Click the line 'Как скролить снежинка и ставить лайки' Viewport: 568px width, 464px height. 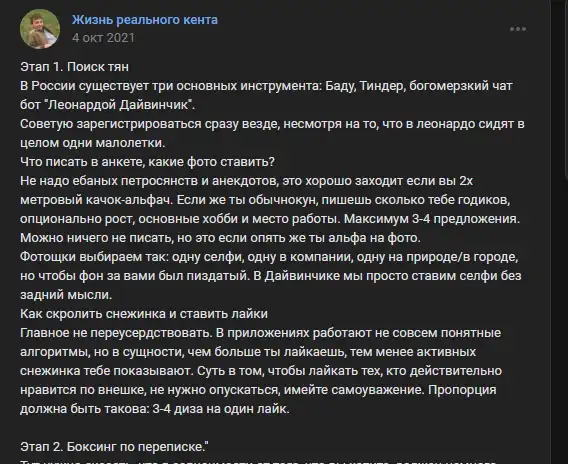144,314
